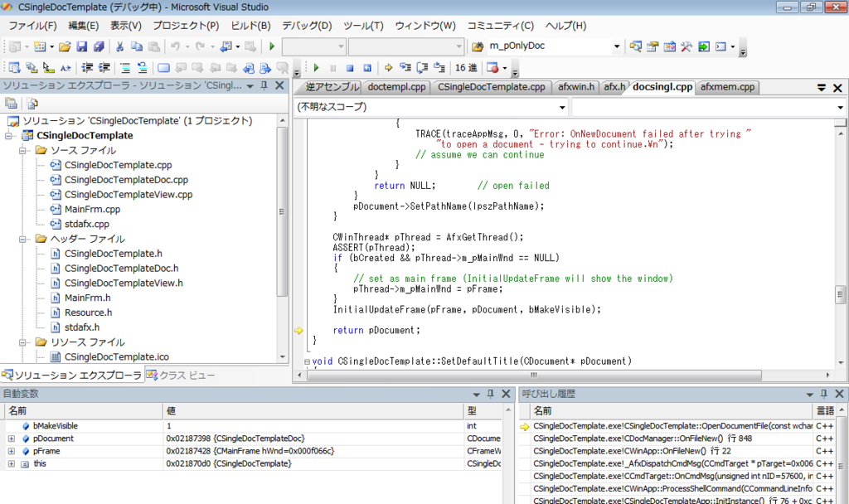Viewport: 849px width, 504px height.
Task: Select Resource.h file in the tree
Action: point(88,313)
